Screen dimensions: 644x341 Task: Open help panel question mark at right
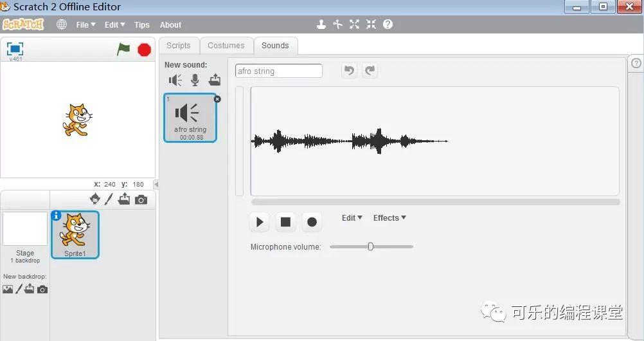coord(636,63)
